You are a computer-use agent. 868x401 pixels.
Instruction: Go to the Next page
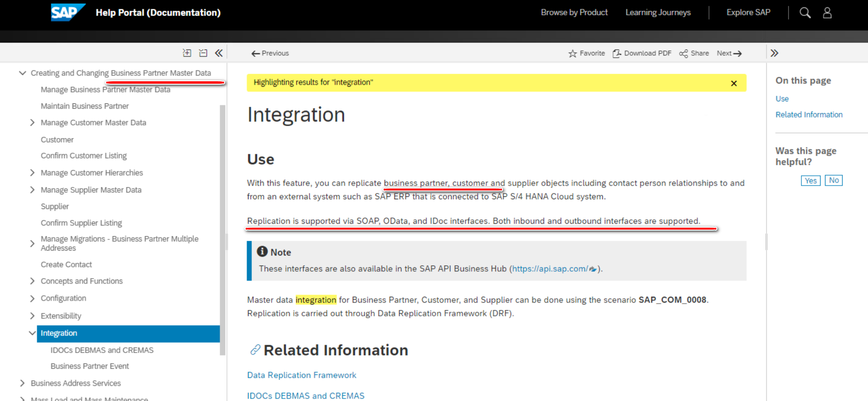pos(729,53)
